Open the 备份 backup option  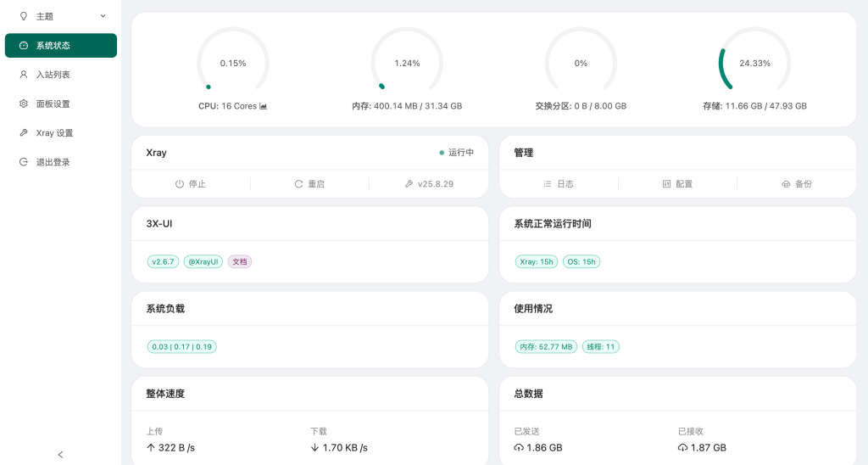tap(796, 184)
